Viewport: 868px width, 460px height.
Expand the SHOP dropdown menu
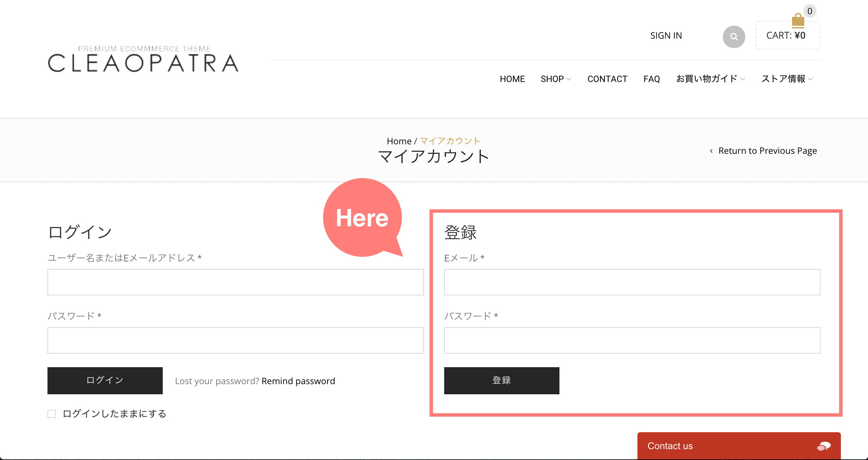pyautogui.click(x=555, y=79)
